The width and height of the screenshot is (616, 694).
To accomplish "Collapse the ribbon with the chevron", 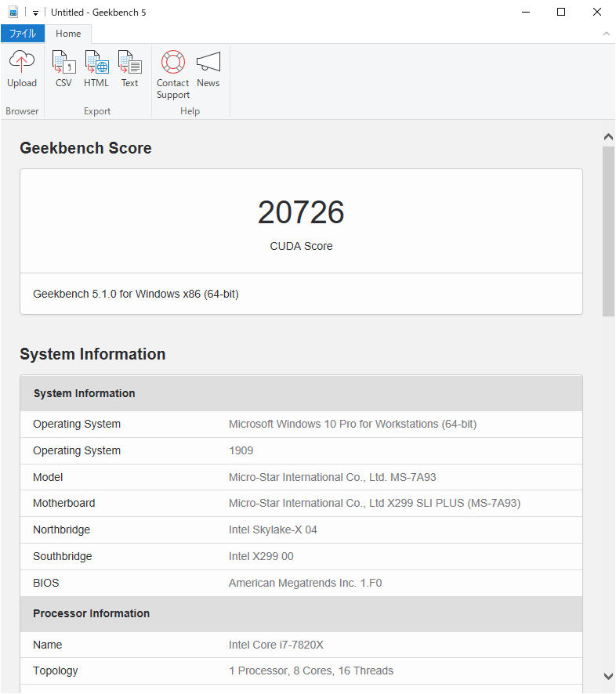I will [607, 34].
